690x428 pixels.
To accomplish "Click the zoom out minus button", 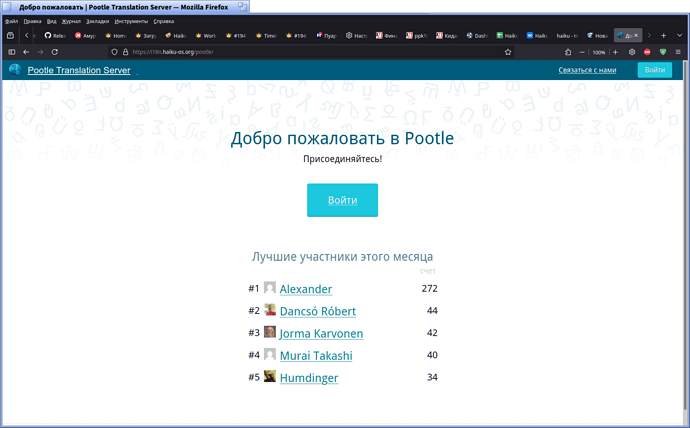I will pos(582,52).
